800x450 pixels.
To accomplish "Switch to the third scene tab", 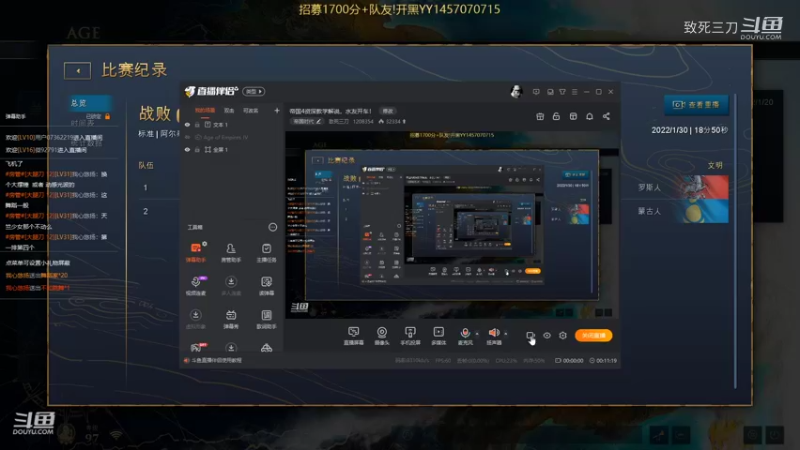I will (x=251, y=111).
